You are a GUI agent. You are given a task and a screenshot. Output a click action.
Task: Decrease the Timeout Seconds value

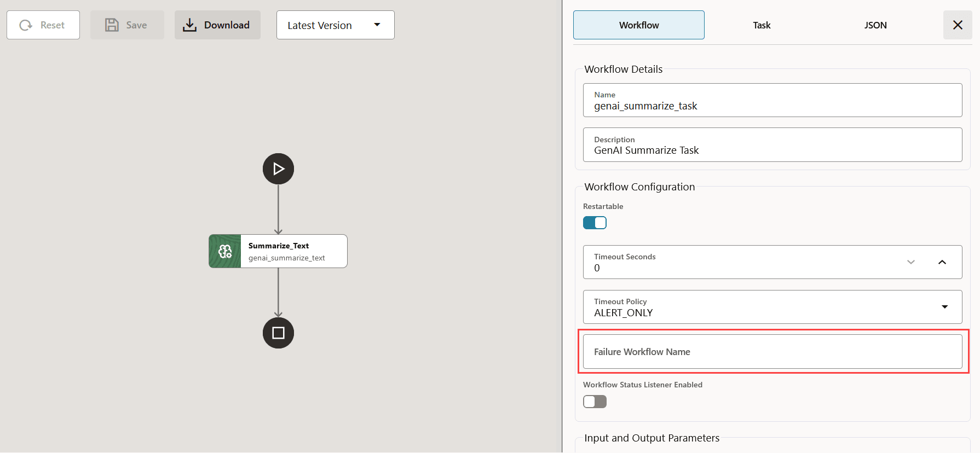pyautogui.click(x=911, y=262)
